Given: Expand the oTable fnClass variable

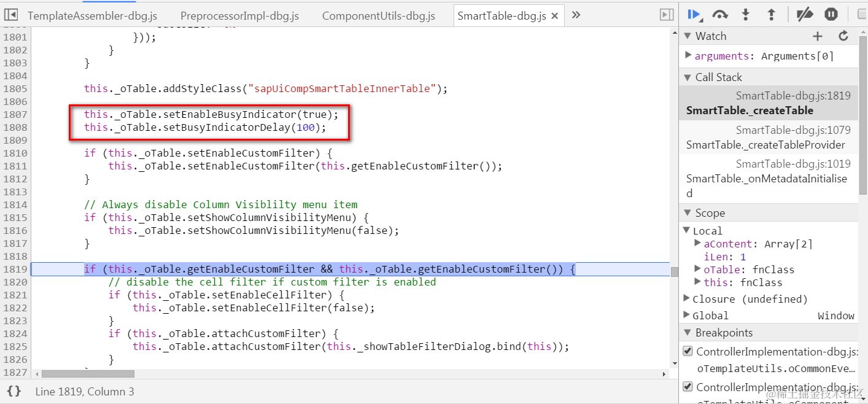Looking at the screenshot, I should (x=697, y=269).
